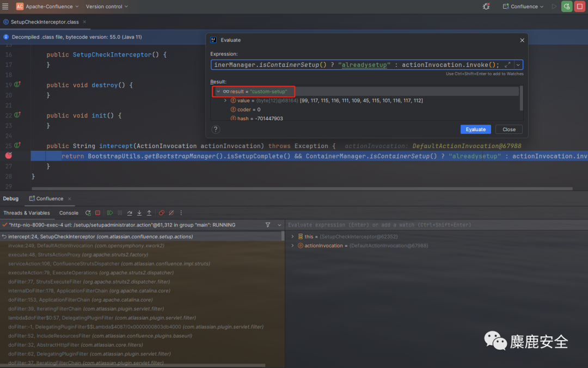Click the help question mark button
The width and height of the screenshot is (588, 368).
point(216,130)
